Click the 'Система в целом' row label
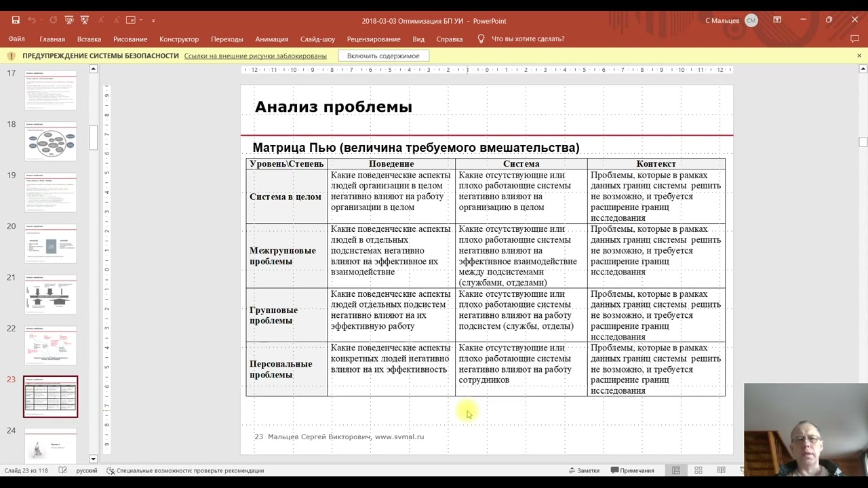This screenshot has height=488, width=868. point(285,197)
